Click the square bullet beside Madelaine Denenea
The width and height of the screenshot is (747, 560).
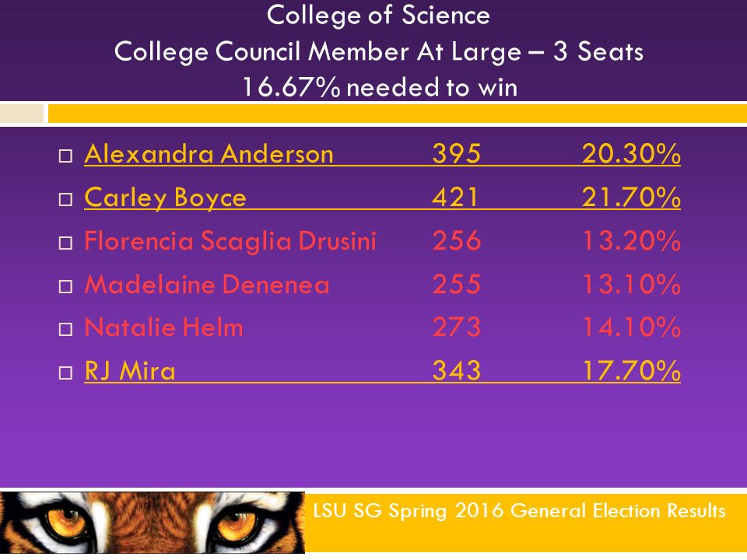click(65, 287)
